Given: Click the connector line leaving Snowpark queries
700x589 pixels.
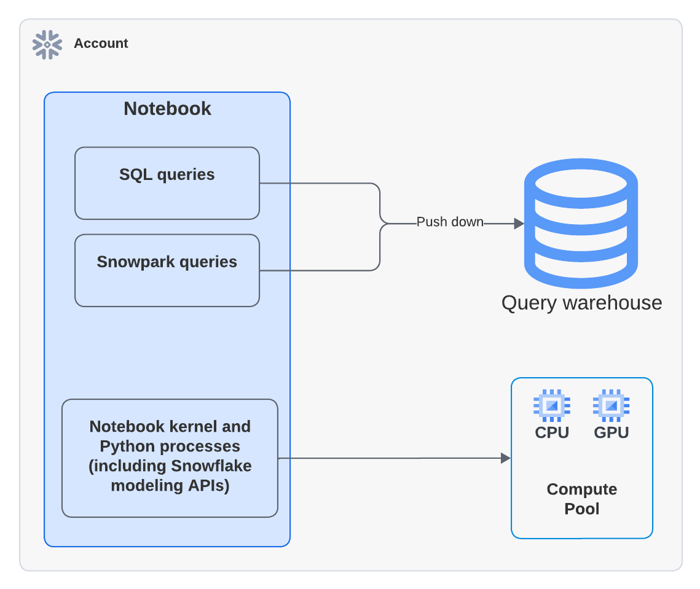Looking at the screenshot, I should coord(320,270).
